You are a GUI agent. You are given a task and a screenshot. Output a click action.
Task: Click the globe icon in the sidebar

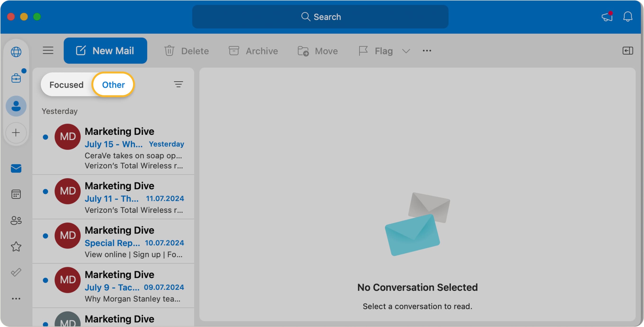(16, 52)
